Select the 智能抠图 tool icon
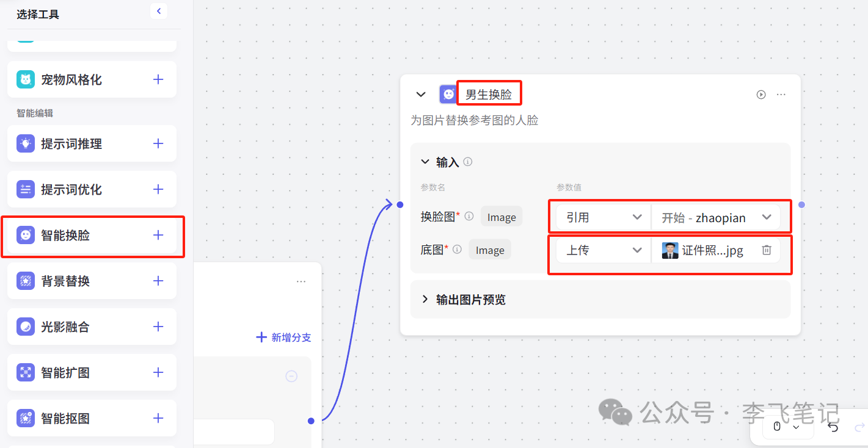The height and width of the screenshot is (448, 868). pos(24,418)
